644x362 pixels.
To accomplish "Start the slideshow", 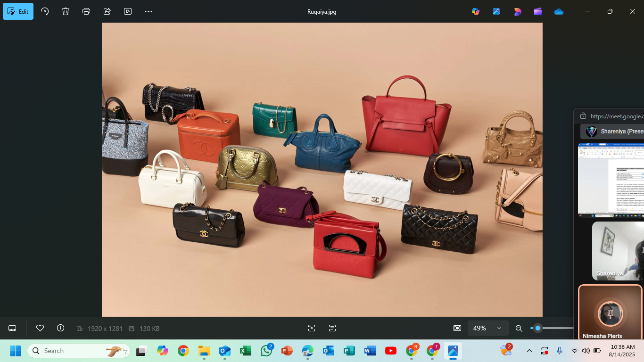I will [x=128, y=11].
